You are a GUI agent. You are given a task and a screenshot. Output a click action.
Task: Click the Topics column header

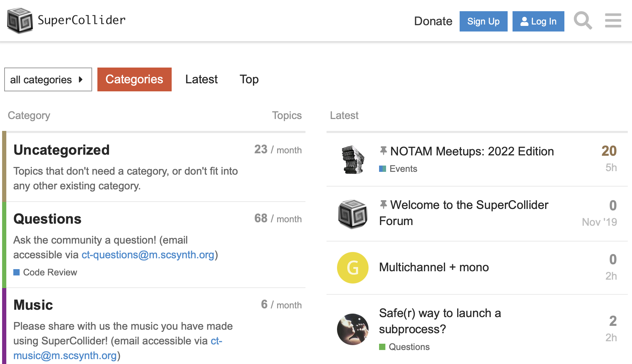tap(287, 115)
